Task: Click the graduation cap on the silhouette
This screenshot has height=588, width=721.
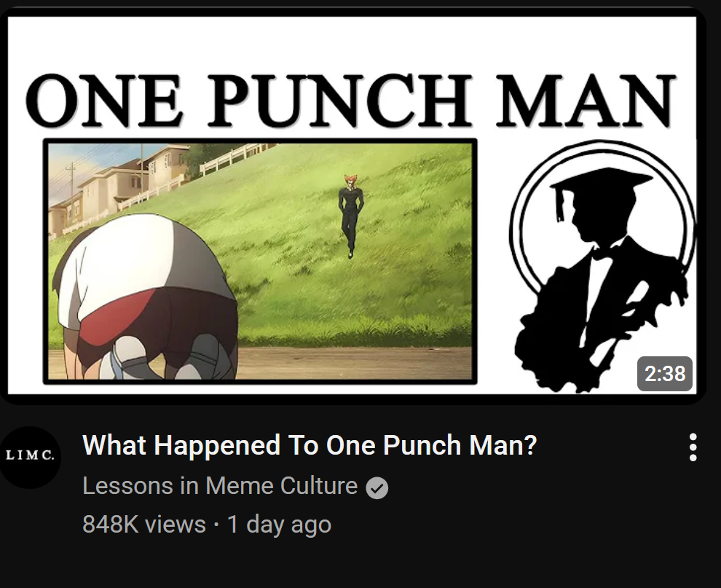Action: (x=598, y=187)
